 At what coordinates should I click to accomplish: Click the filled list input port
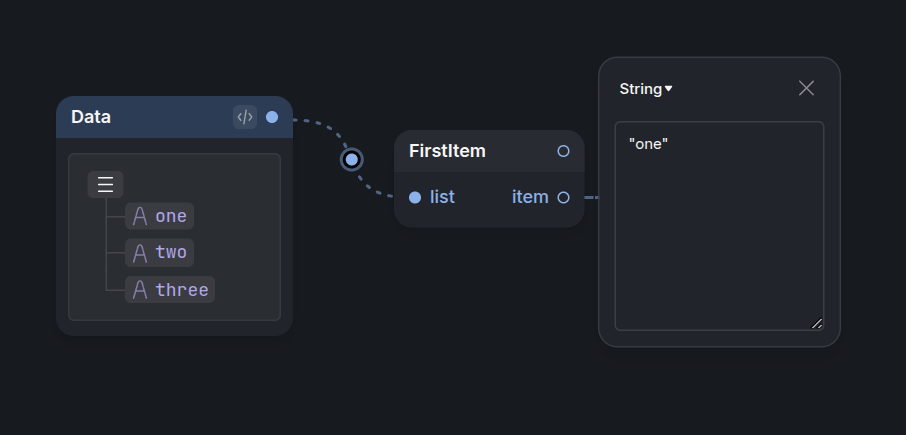tap(415, 198)
